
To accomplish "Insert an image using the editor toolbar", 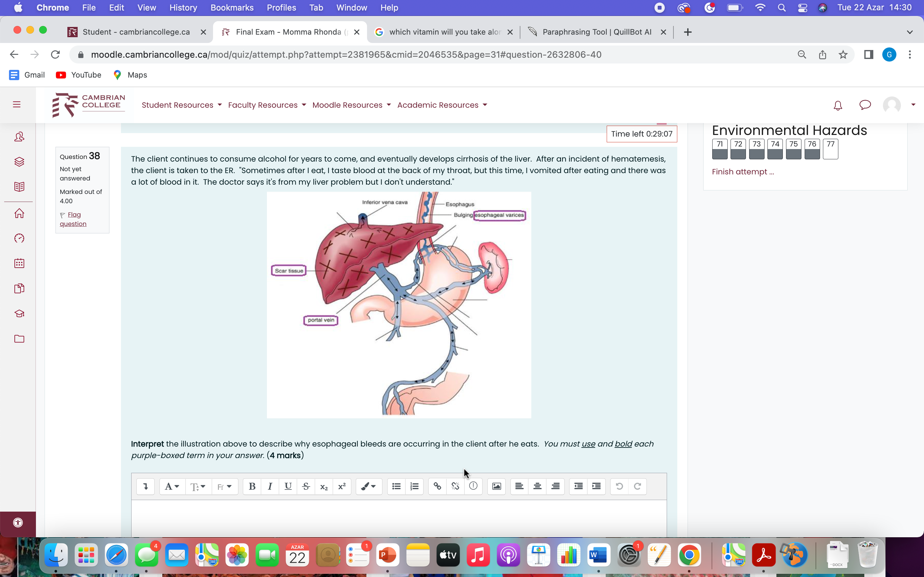I will (496, 486).
